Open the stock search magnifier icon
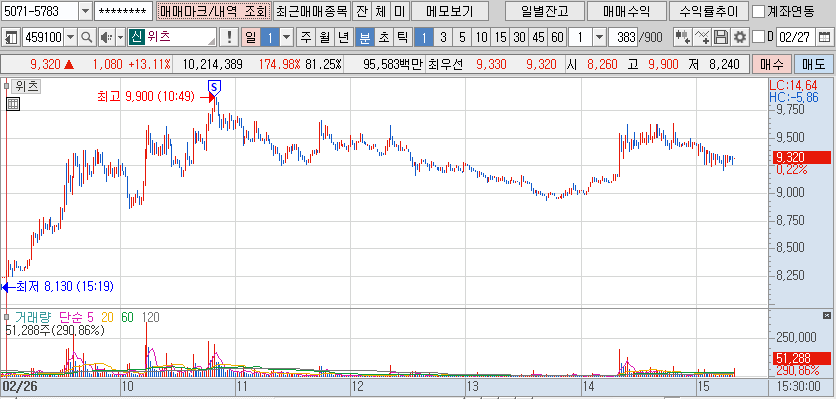836x399 pixels. pyautogui.click(x=86, y=37)
